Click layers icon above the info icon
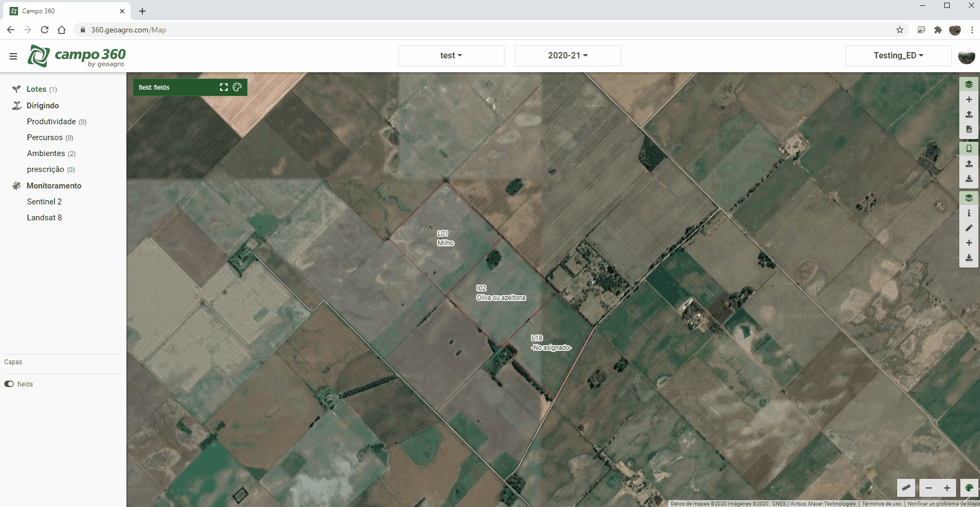The width and height of the screenshot is (980, 507). pyautogui.click(x=969, y=198)
